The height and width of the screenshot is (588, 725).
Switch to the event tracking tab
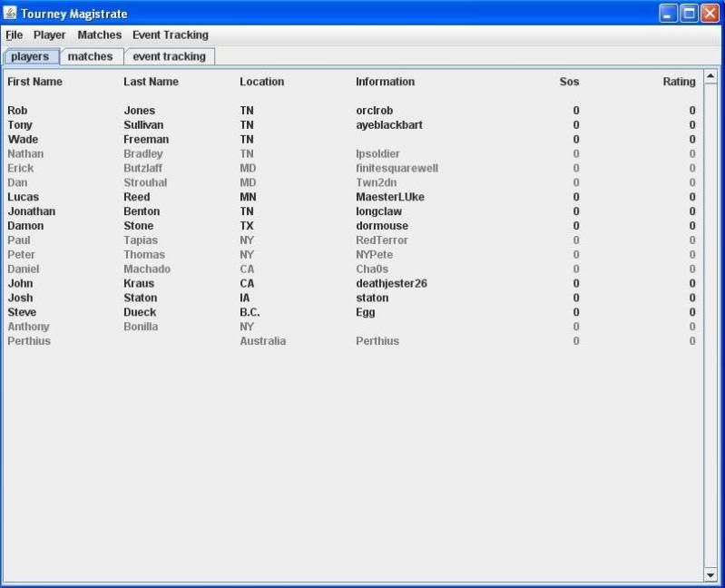[x=169, y=56]
